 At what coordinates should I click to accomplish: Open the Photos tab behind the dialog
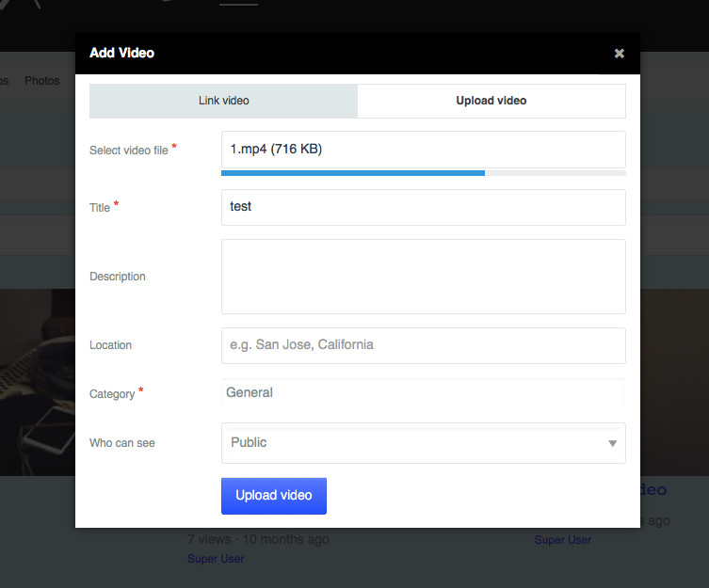pyautogui.click(x=41, y=81)
